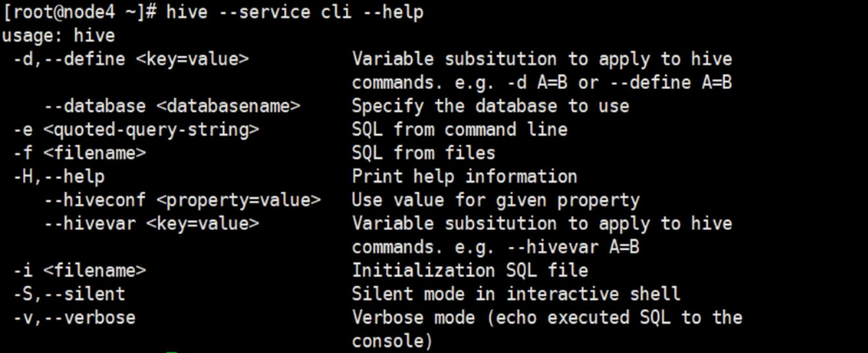Click the "Use value for given property" text
Viewport: 868px width, 353px height.
click(495, 200)
